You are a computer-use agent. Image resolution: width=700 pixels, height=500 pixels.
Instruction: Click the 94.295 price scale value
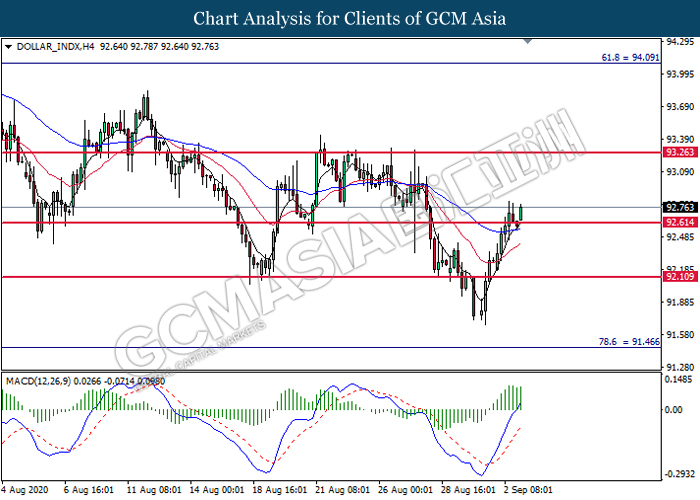680,42
